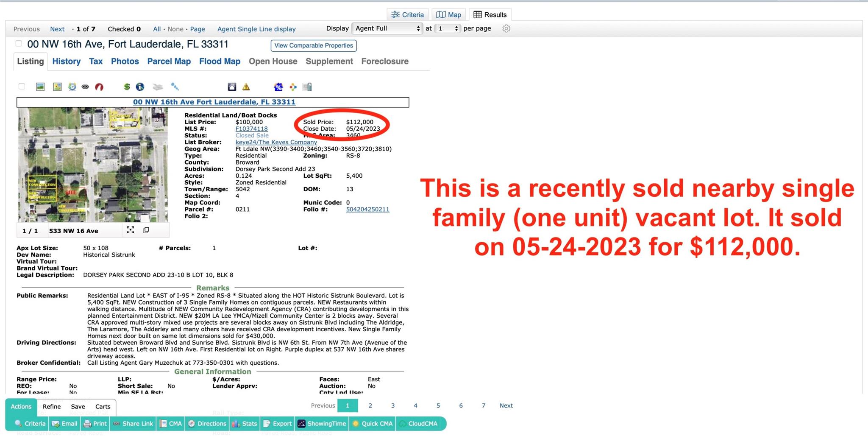Open display settings gear icon
This screenshot has width=868, height=436.
(x=506, y=29)
